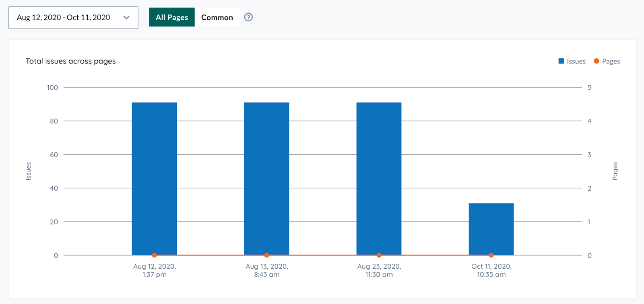Select the Aug 23, 2020 issues bar
The height and width of the screenshot is (304, 644).
pyautogui.click(x=379, y=179)
